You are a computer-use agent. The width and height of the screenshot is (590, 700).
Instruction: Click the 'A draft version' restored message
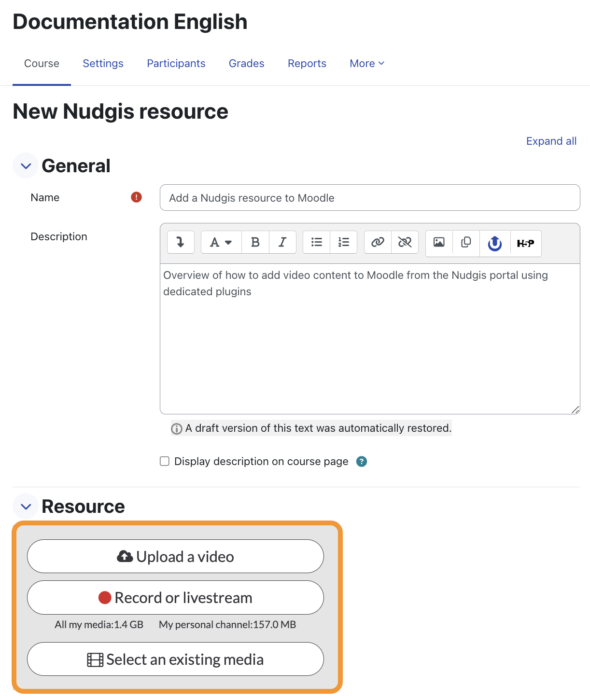click(x=318, y=428)
